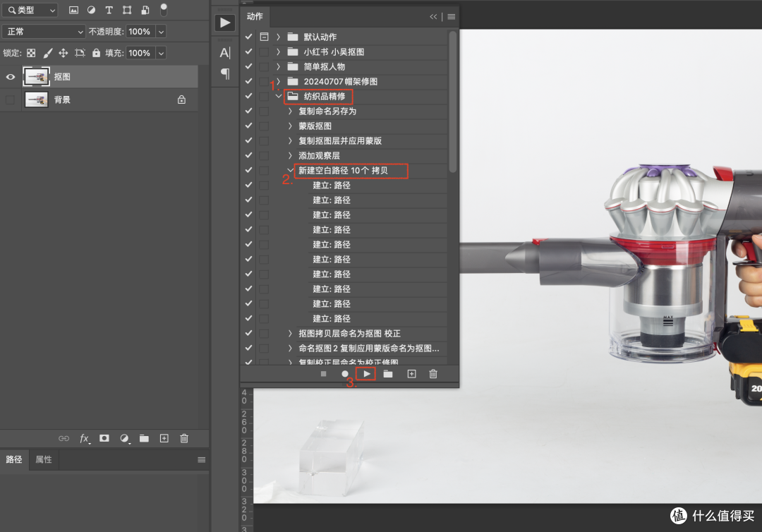Create new fill or adjustment layer
Screen dimensions: 762x532
(x=124, y=438)
